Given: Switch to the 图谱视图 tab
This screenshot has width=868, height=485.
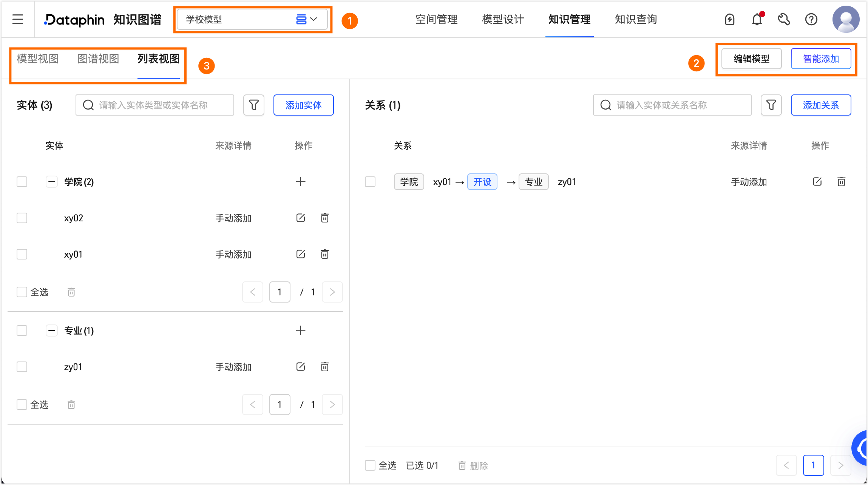Looking at the screenshot, I should click(98, 59).
